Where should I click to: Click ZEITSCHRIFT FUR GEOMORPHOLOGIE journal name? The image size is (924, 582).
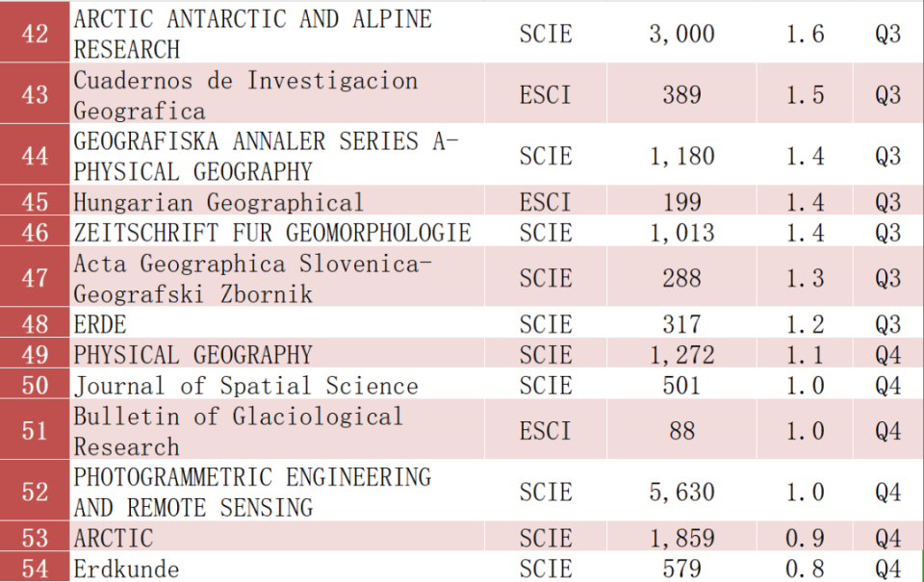point(272,233)
